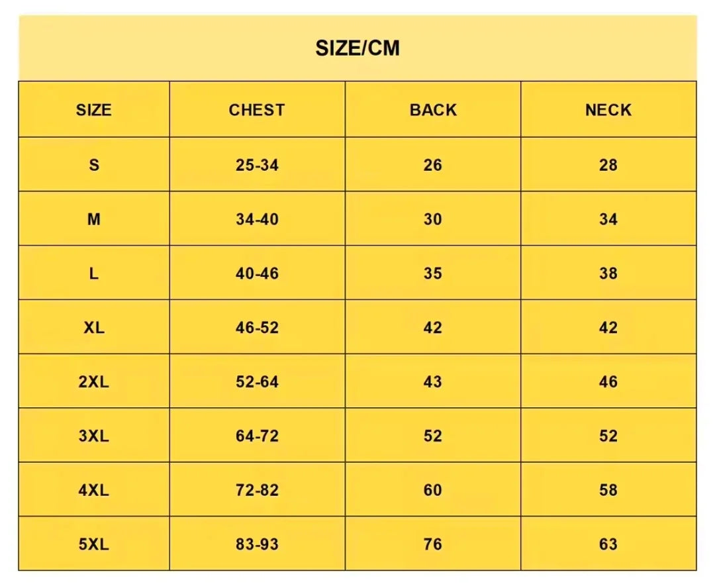Click the S size cell
Image resolution: width=715 pixels, height=588 pixels.
coord(94,165)
